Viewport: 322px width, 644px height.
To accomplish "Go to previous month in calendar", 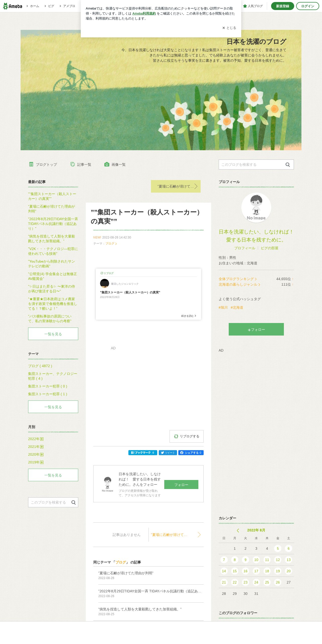I will point(238,530).
